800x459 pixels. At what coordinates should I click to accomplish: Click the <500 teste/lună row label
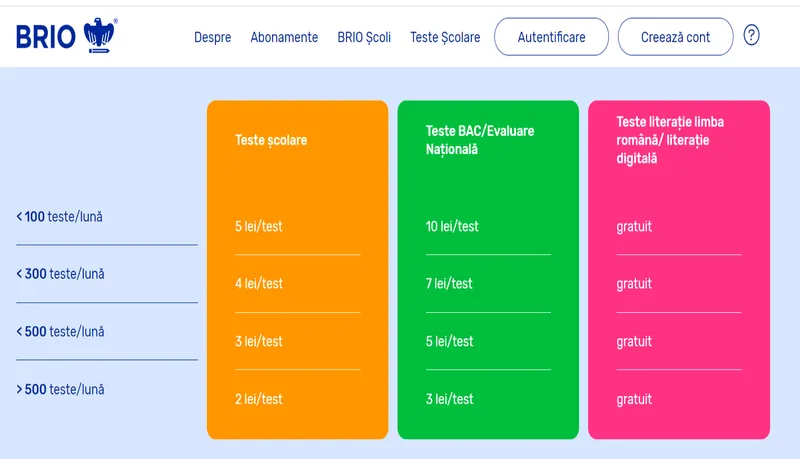(x=60, y=332)
